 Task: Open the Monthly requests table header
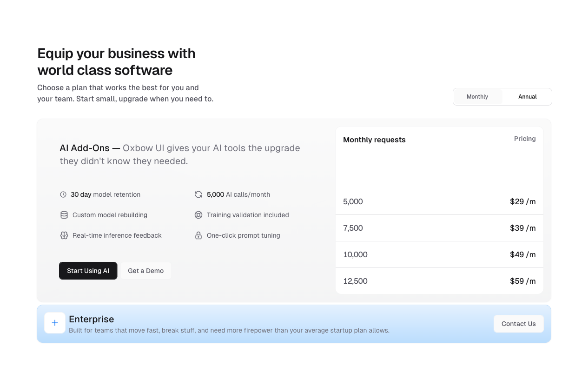[374, 140]
